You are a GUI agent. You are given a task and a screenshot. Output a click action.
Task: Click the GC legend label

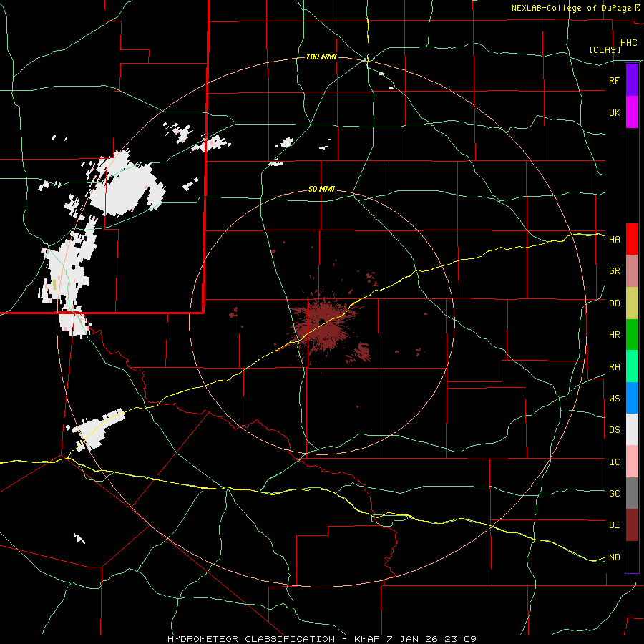point(615,494)
